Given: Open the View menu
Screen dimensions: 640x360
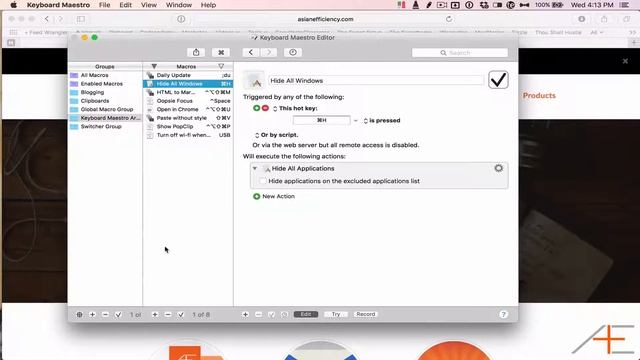Looking at the screenshot, I should 149,5.
